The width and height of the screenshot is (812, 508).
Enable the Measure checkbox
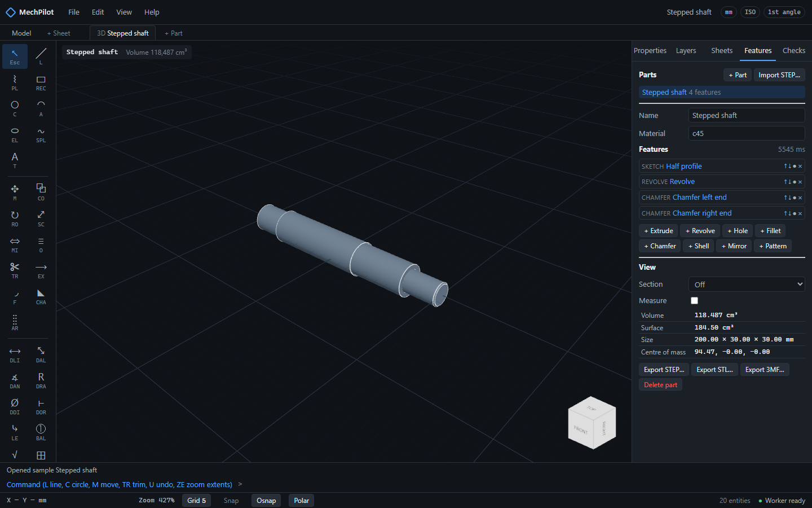click(694, 301)
